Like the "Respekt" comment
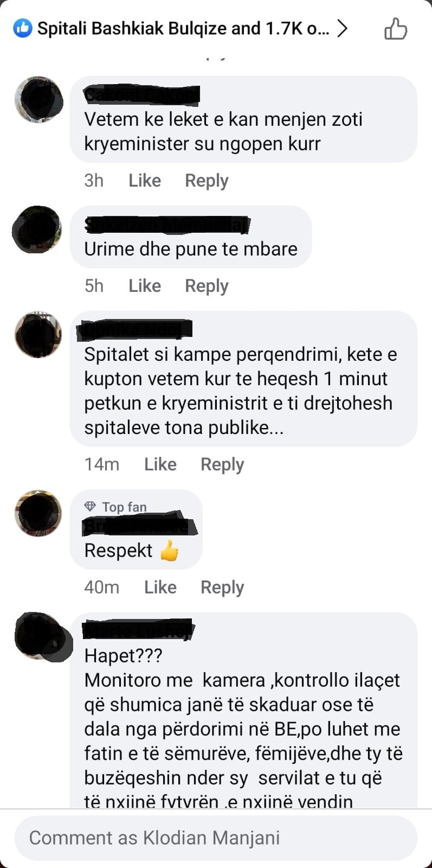Viewport: 432px width, 868px height. [160, 587]
